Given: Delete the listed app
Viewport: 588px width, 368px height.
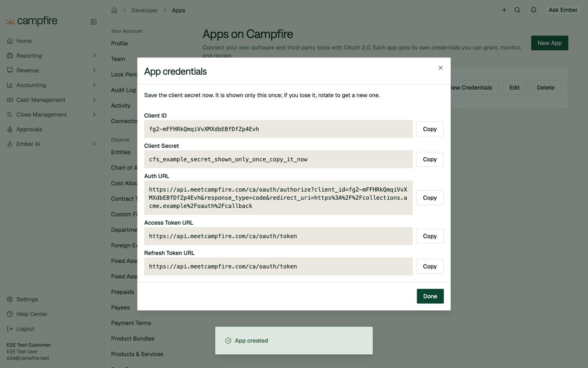Looking at the screenshot, I should [546, 88].
